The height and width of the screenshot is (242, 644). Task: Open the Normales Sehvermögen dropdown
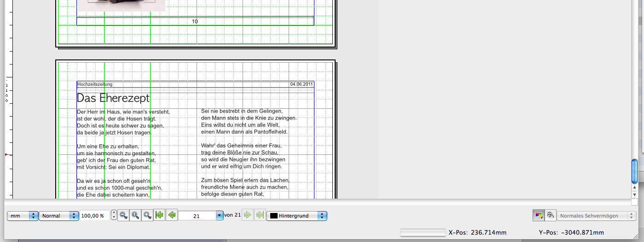click(x=633, y=216)
